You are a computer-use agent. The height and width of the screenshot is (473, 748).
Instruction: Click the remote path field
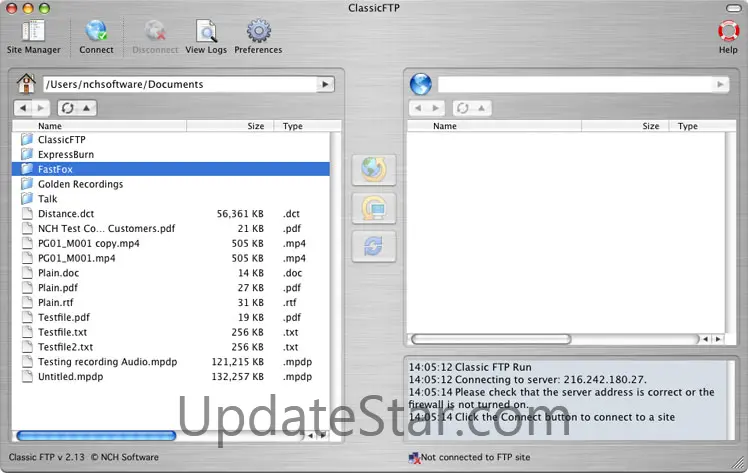(x=575, y=84)
